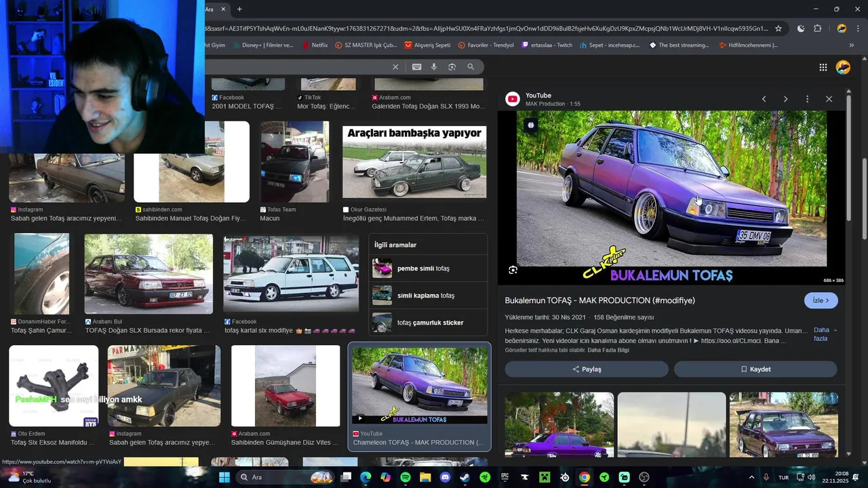868x488 pixels.
Task: Search by image with Google Lens icon
Action: click(452, 67)
